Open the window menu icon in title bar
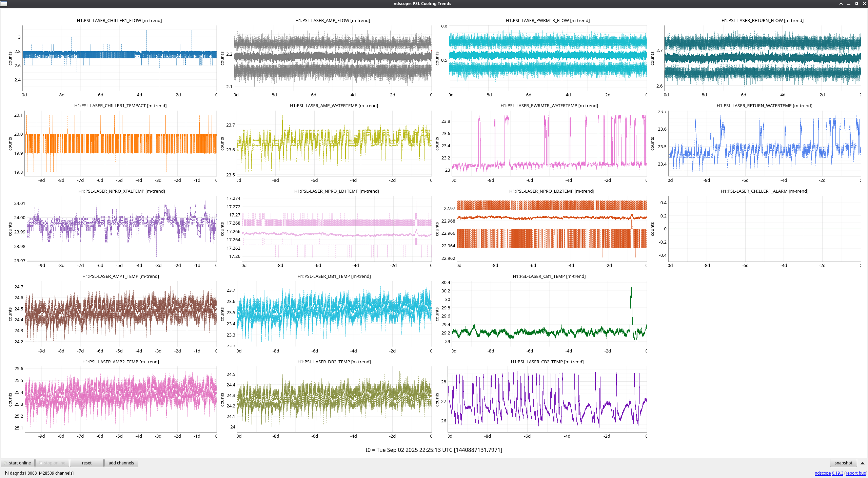Screen dimensions: 868x478 [4, 3]
